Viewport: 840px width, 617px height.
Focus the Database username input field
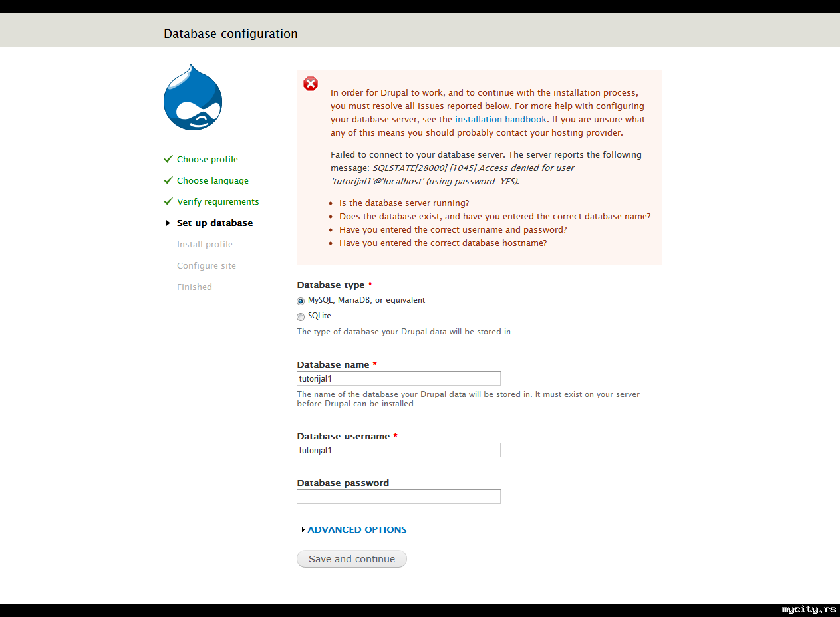click(x=398, y=450)
